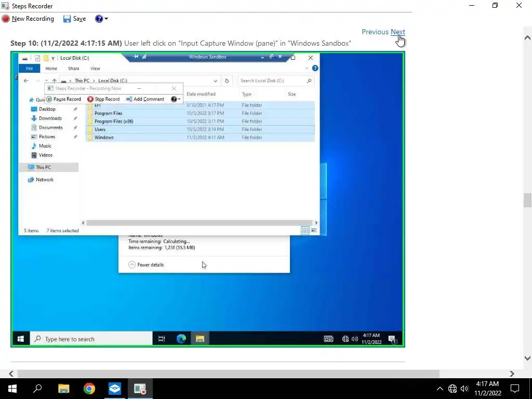
Task: Open host notification center icon
Action: (515, 389)
